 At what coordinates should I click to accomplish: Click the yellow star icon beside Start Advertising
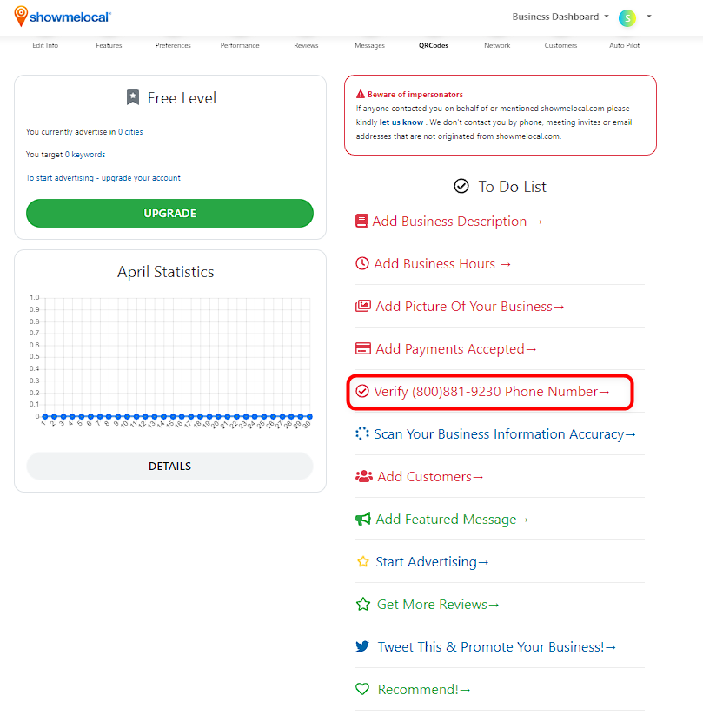(363, 562)
